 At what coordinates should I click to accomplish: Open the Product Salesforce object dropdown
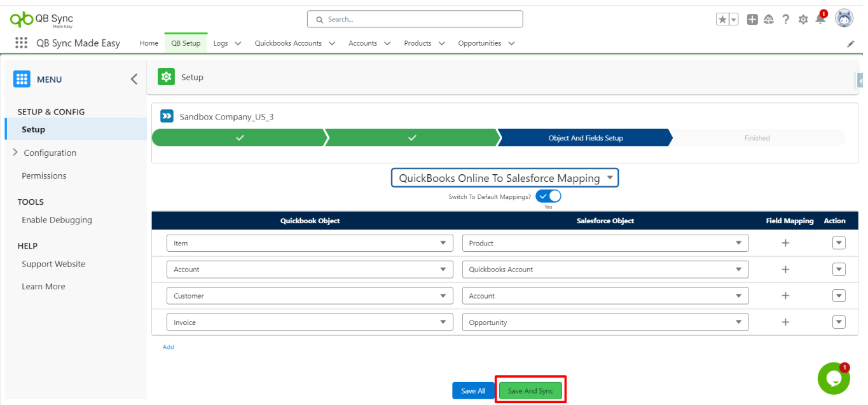605,243
